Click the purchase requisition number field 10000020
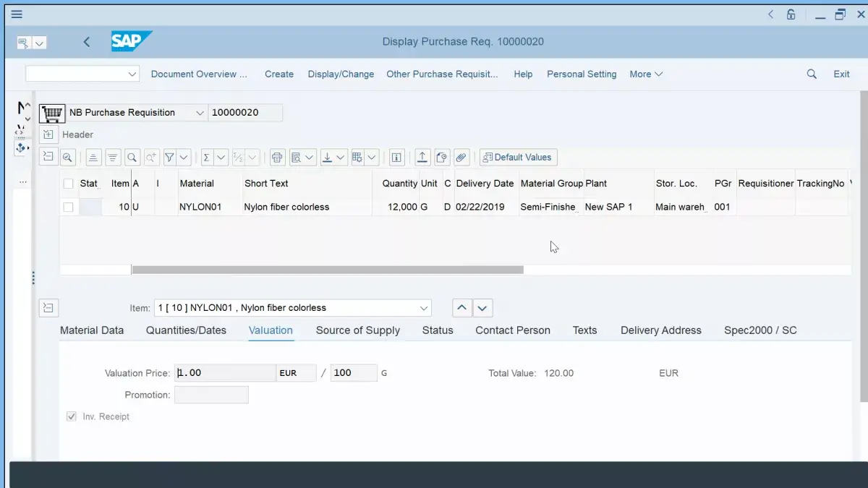Image resolution: width=868 pixels, height=488 pixels. [245, 113]
